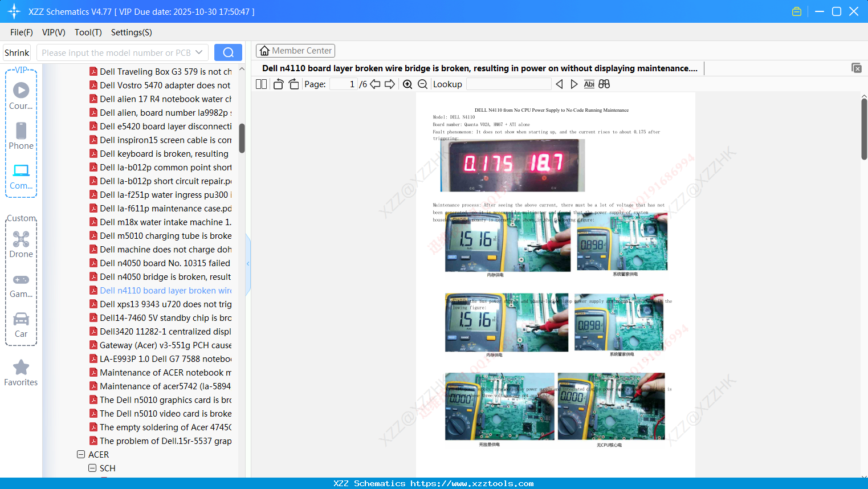Find the next lookup match
Viewport: 868px width, 489px height.
coord(574,84)
